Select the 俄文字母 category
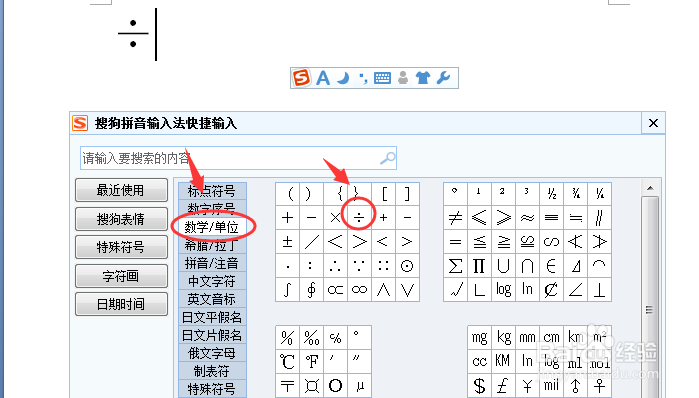The image size is (699, 398). pyautogui.click(x=212, y=353)
